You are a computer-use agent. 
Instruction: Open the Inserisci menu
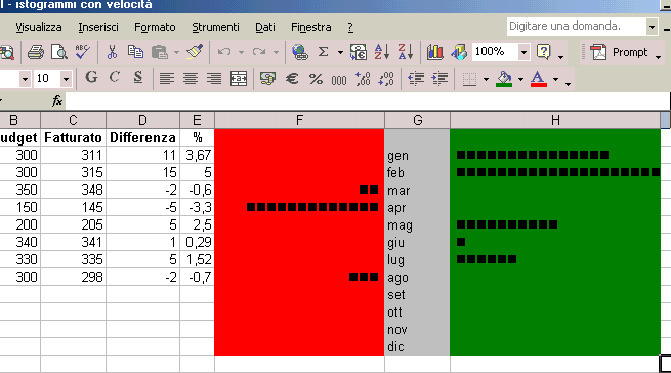pyautogui.click(x=98, y=27)
